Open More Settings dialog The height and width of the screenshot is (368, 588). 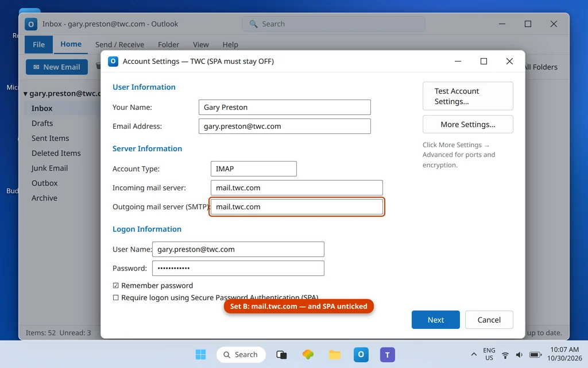[467, 124]
